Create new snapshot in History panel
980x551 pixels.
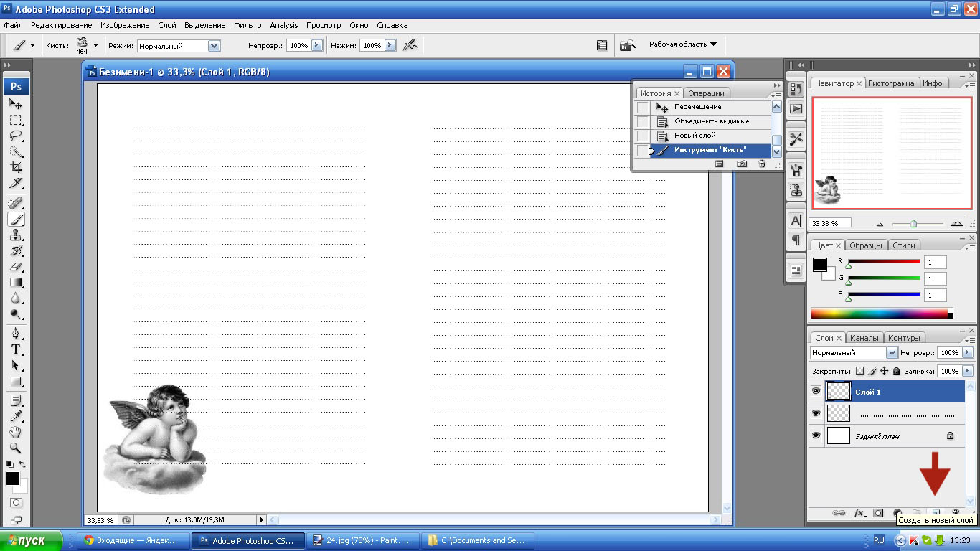pos(742,164)
